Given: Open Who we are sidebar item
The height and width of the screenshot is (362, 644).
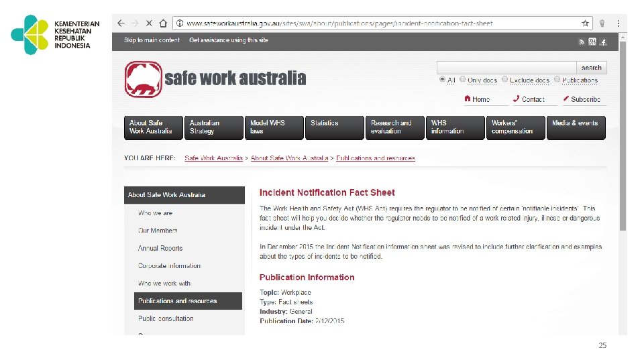Looking at the screenshot, I should click(155, 213).
